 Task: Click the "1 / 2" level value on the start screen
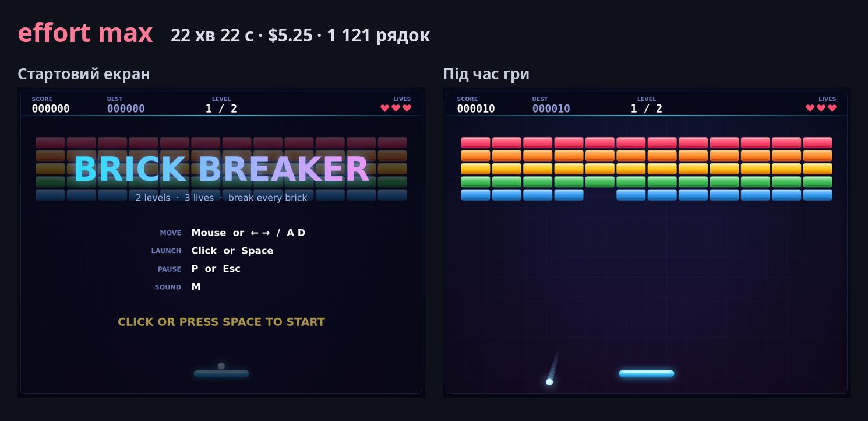221,108
